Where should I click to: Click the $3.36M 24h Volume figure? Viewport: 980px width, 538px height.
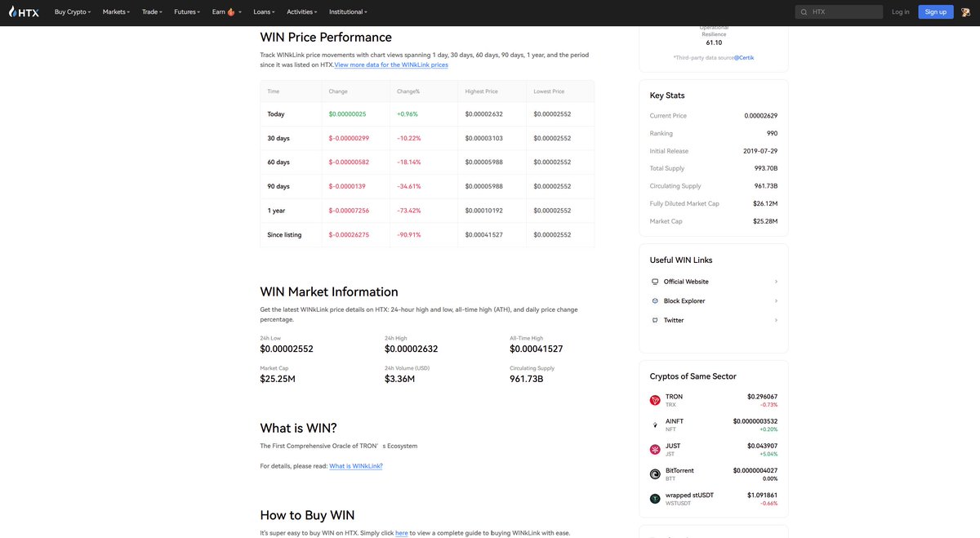point(399,379)
